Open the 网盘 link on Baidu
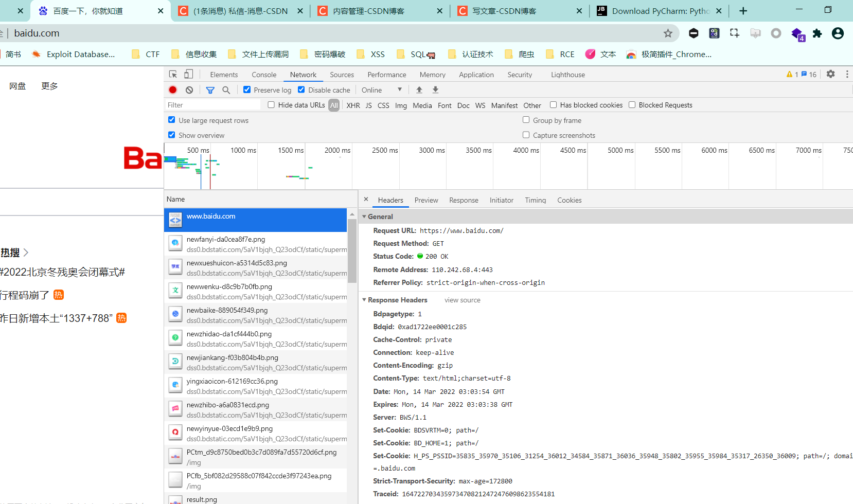The height and width of the screenshot is (504, 853). (x=17, y=86)
